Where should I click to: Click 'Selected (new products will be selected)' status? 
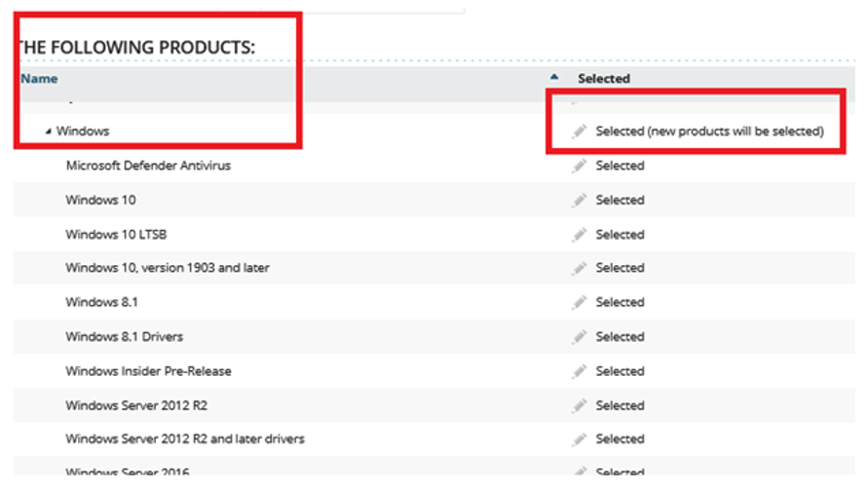(x=710, y=132)
